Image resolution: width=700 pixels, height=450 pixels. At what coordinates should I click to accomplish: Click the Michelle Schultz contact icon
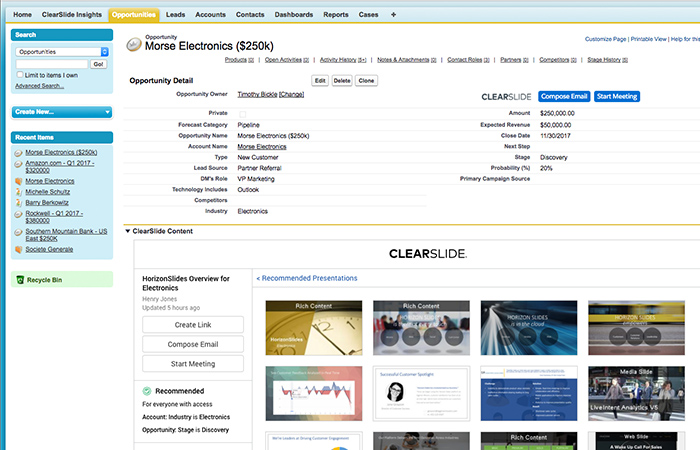(x=18, y=192)
